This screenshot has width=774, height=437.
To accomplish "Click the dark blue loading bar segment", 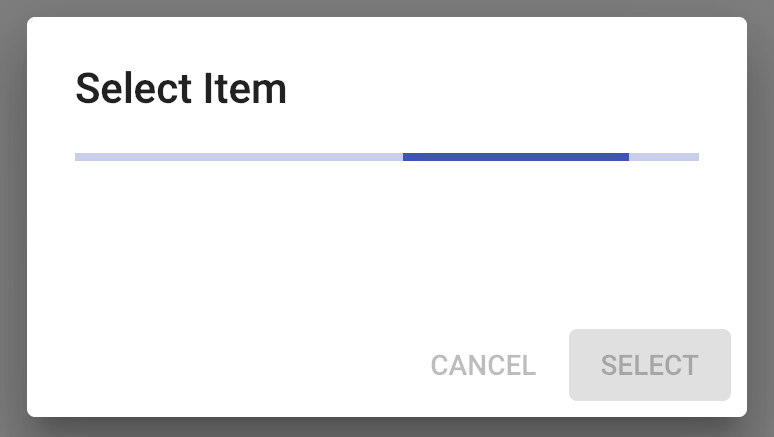I will tap(515, 157).
